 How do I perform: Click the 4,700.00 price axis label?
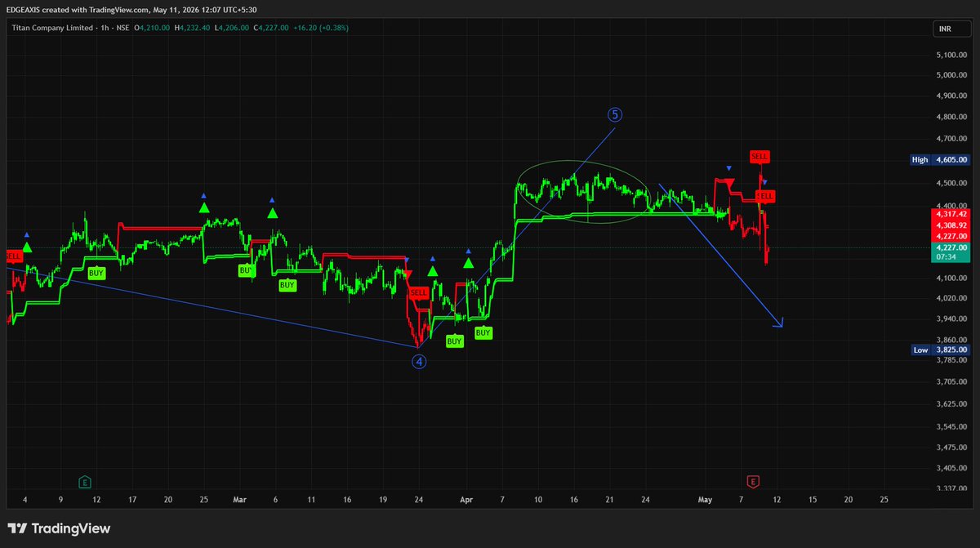click(951, 140)
